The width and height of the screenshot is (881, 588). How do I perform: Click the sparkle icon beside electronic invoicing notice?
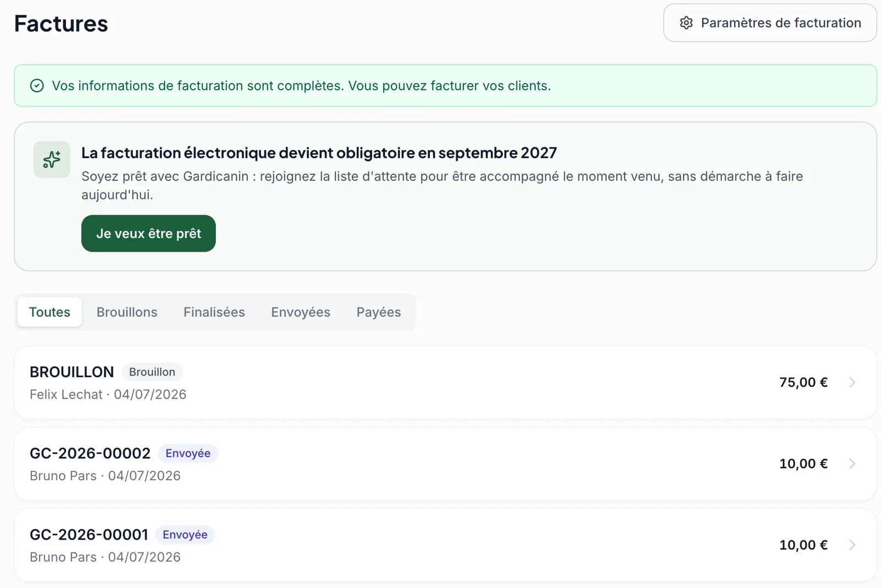point(52,160)
